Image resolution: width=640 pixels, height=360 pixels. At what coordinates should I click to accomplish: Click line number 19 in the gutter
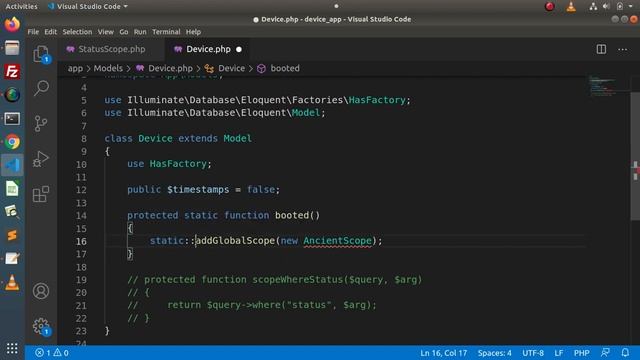(81, 280)
